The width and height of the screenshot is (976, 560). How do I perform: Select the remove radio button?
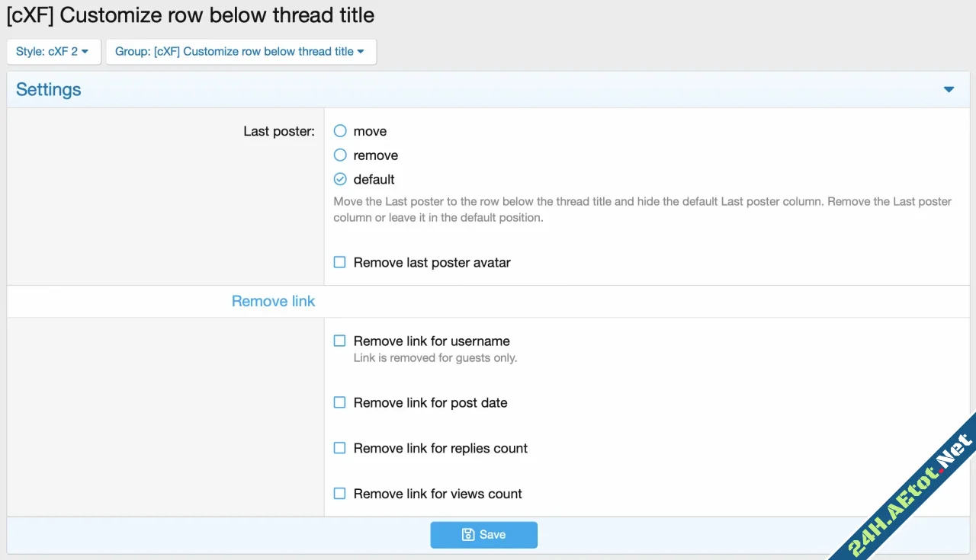tap(339, 155)
